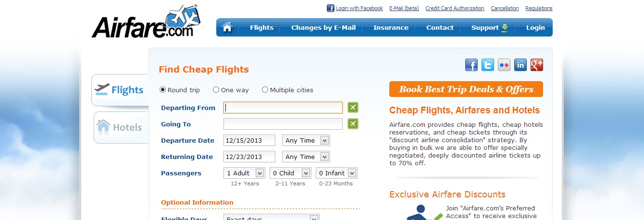The width and height of the screenshot is (644, 220).
Task: Open the 0 Infant dropdown
Action: click(x=336, y=173)
